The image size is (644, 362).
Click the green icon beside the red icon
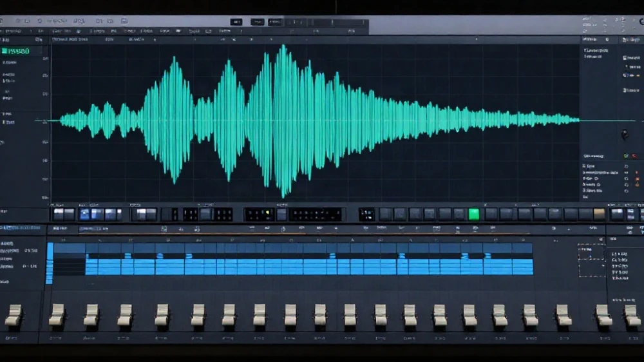tap(626, 156)
